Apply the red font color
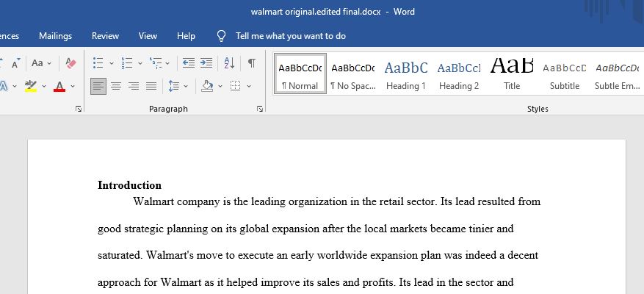The height and width of the screenshot is (294, 644). [x=59, y=86]
